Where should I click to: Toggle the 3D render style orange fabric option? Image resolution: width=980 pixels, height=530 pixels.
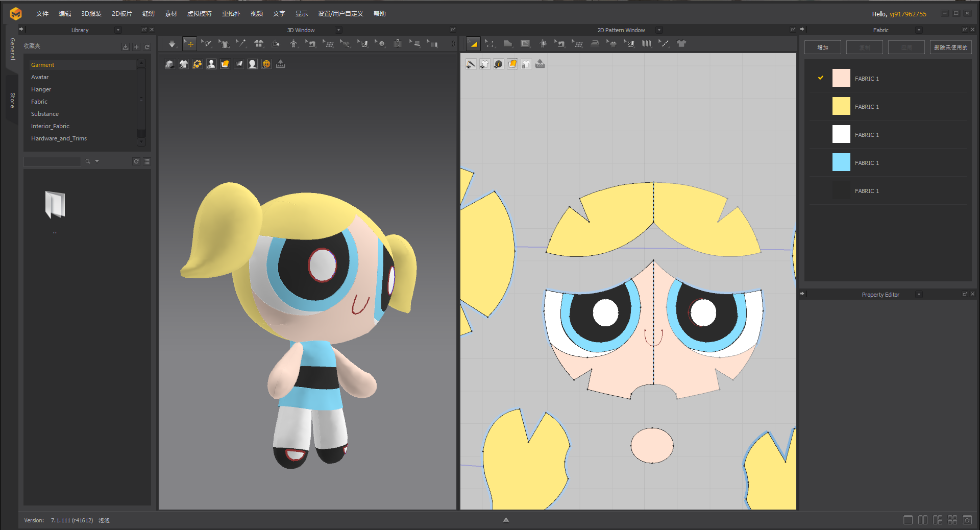click(225, 64)
